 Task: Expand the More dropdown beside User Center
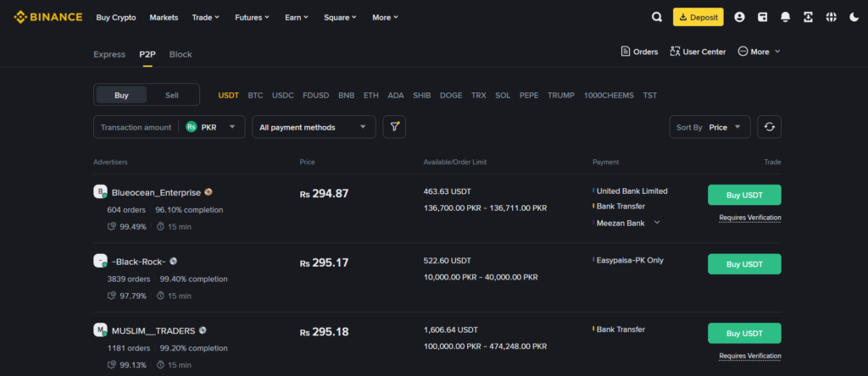759,52
